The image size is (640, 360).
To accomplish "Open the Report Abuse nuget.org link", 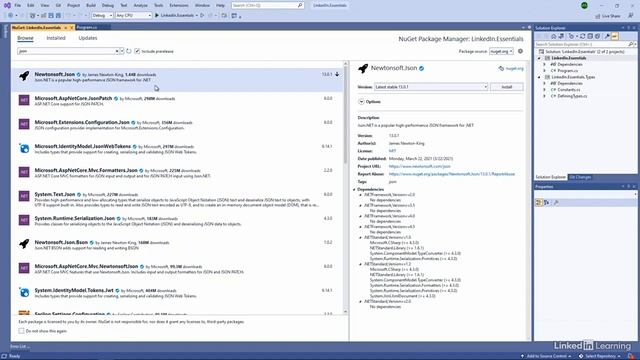I will click(452, 174).
